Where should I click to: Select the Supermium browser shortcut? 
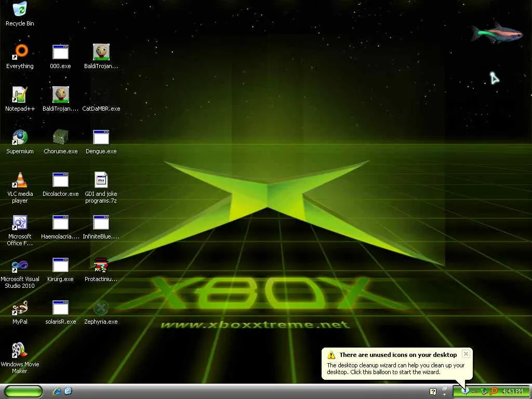point(20,137)
